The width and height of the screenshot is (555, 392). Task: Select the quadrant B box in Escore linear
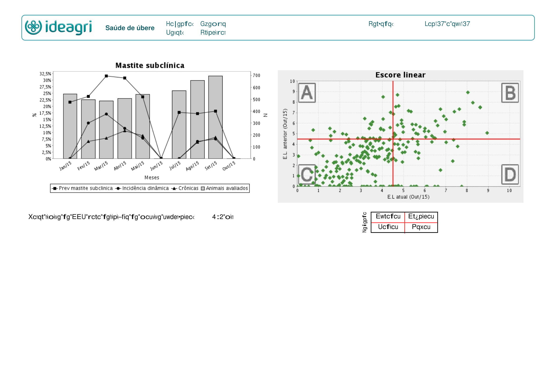(x=510, y=93)
